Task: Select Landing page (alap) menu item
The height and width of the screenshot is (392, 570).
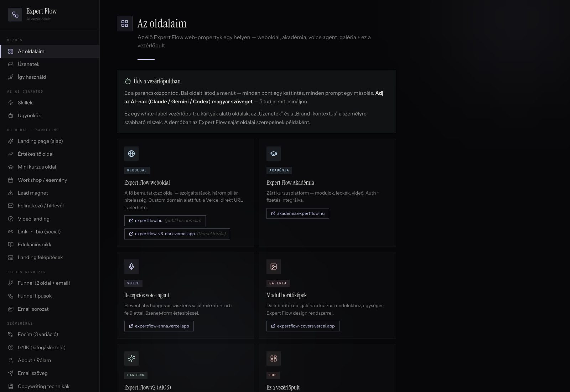Action: click(x=50, y=141)
